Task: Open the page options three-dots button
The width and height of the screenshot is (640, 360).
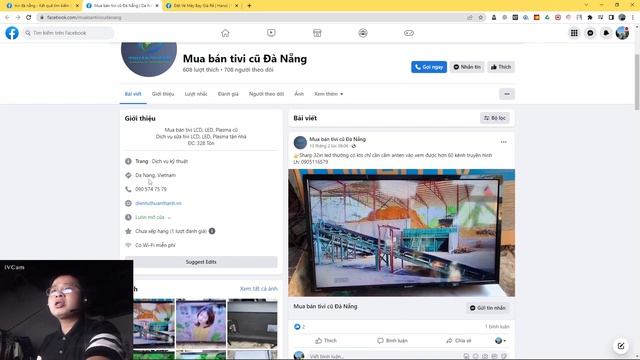Action: coord(507,94)
